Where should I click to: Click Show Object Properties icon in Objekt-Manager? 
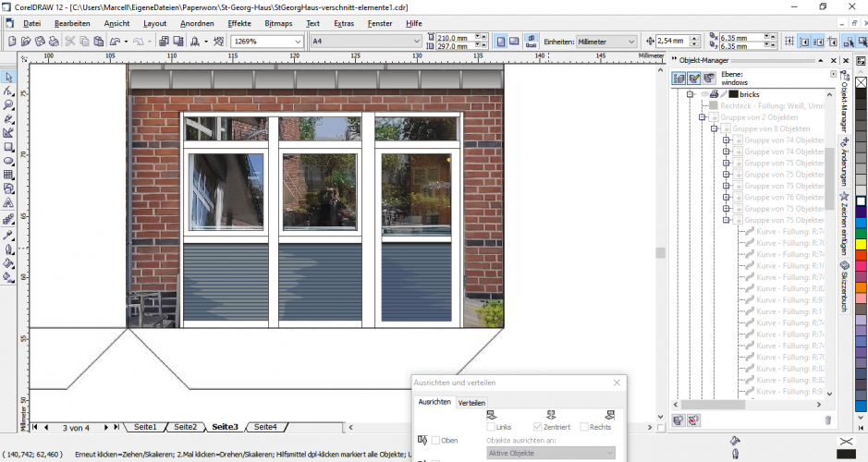pos(679,78)
